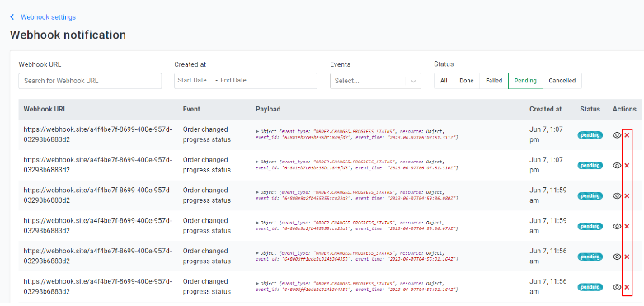Select the Pending status filter
The width and height of the screenshot is (644, 306).
click(x=526, y=81)
